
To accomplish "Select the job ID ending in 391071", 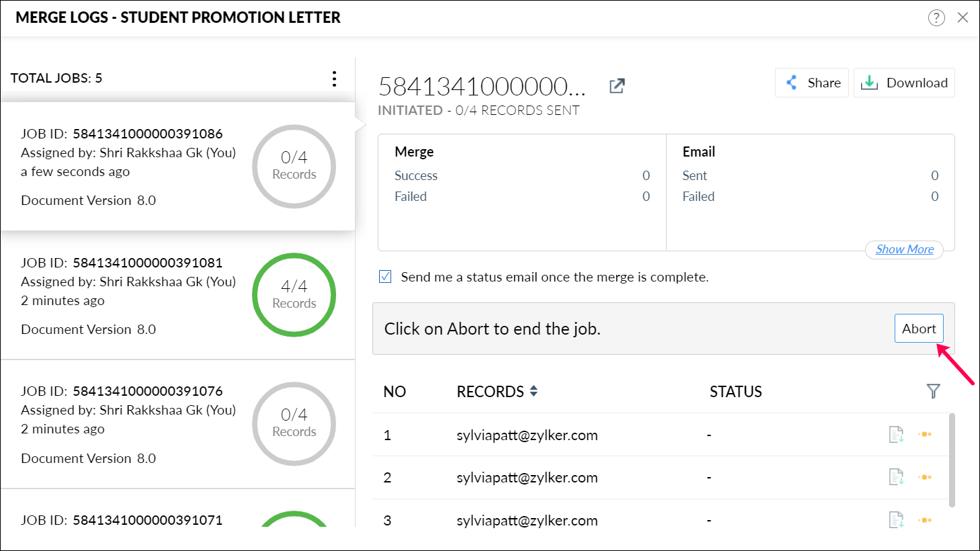I will point(147,520).
